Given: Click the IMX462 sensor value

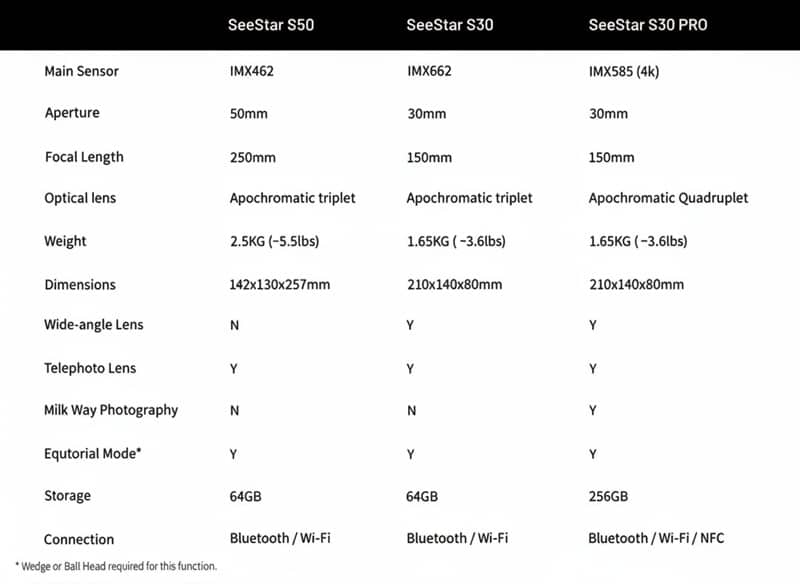Looking at the screenshot, I should tap(253, 71).
